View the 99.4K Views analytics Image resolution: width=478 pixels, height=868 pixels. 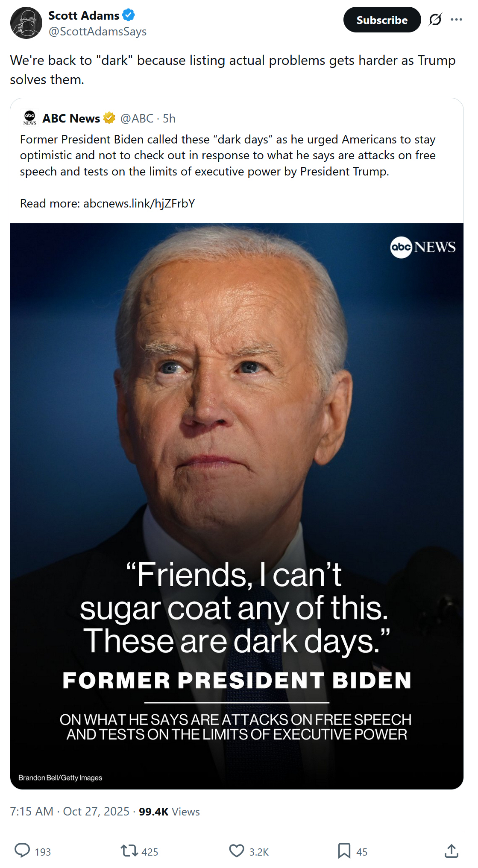[x=169, y=812]
